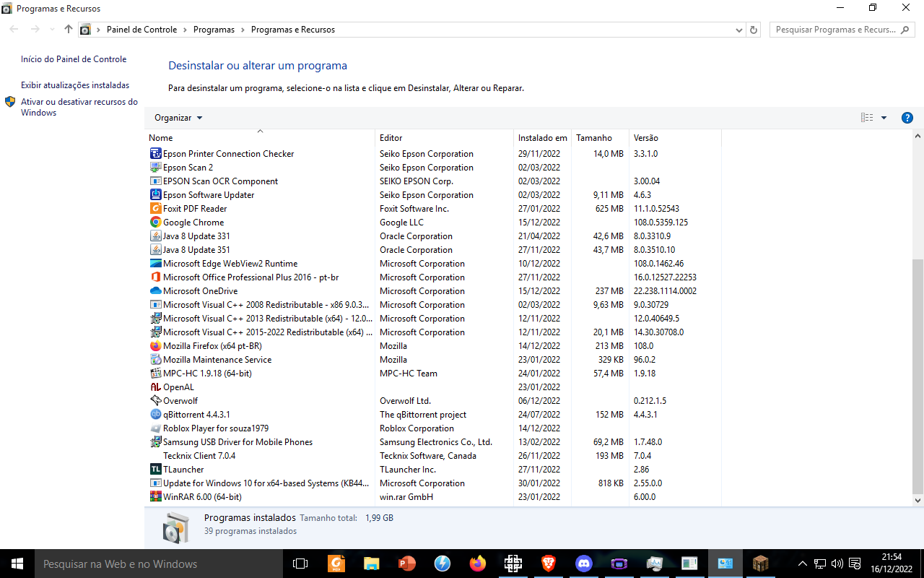The height and width of the screenshot is (578, 924).
Task: Select the Epson Printer Connection Checker icon
Action: coord(155,153)
